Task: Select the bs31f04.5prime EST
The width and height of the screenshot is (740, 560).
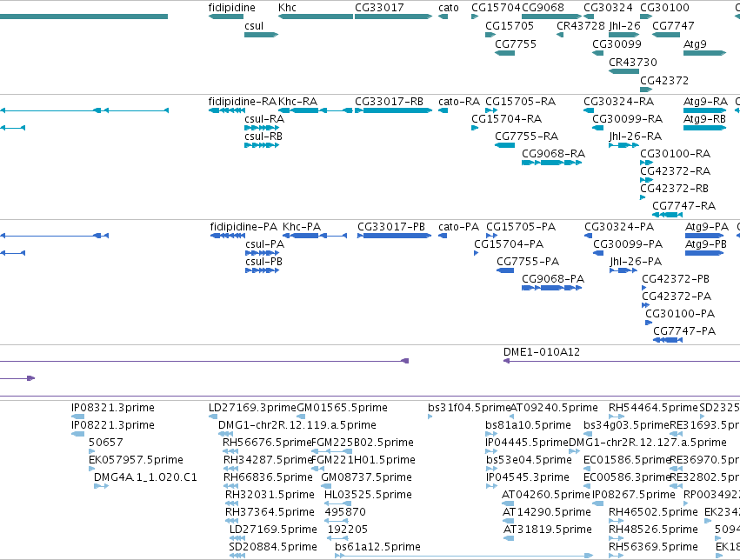Action: click(x=430, y=417)
